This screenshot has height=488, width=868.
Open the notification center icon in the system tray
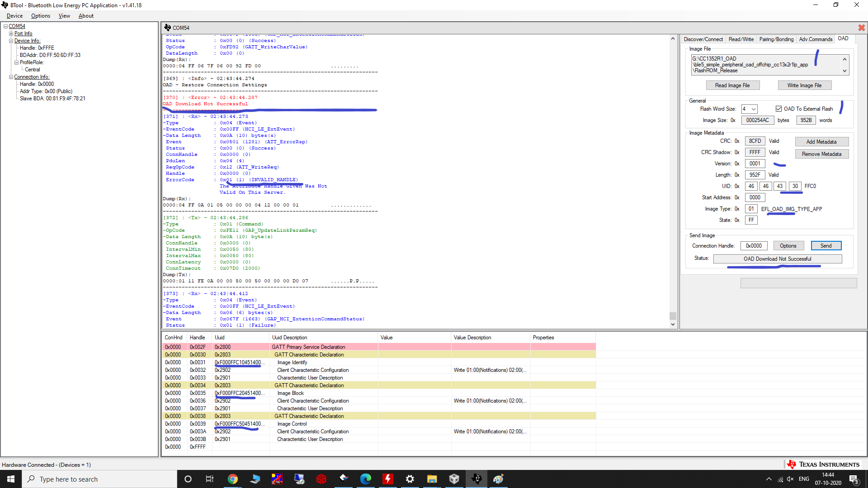854,479
